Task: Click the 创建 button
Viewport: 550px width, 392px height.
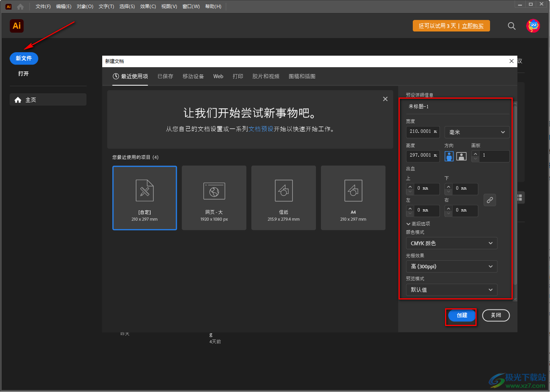Action: point(462,315)
